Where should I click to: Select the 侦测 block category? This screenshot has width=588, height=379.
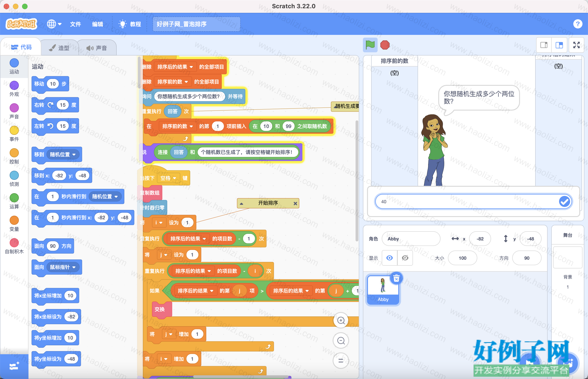click(14, 179)
